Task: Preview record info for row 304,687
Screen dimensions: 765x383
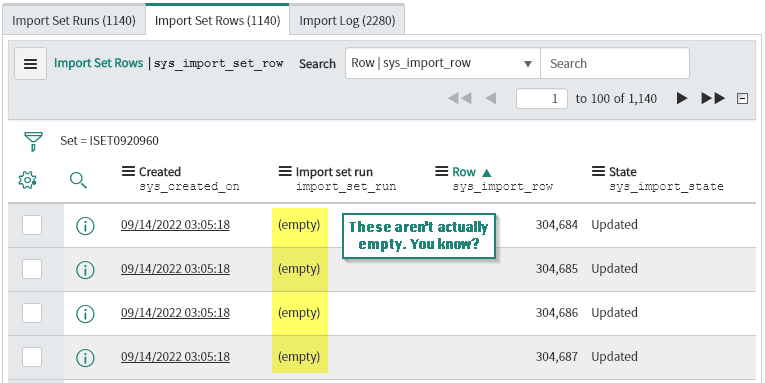Action: pos(85,357)
